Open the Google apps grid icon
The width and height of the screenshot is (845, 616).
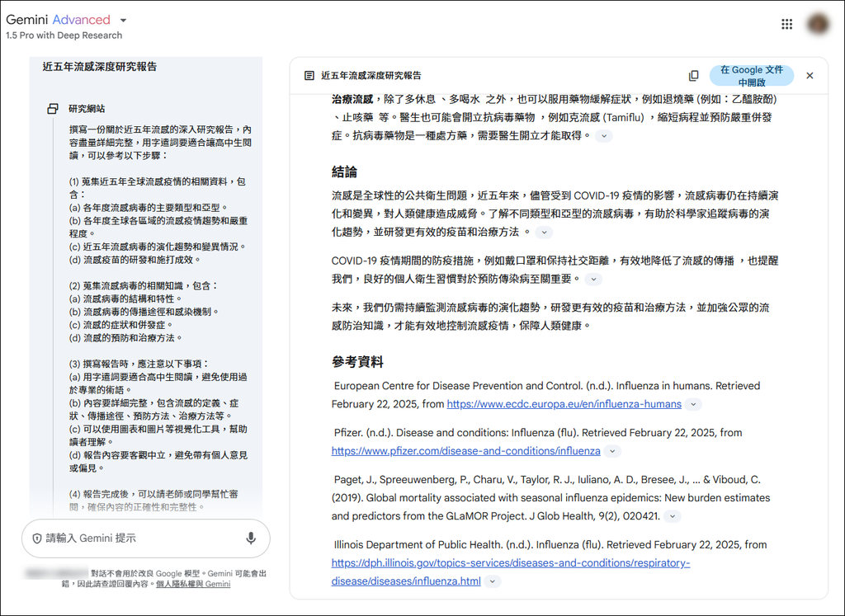(786, 24)
